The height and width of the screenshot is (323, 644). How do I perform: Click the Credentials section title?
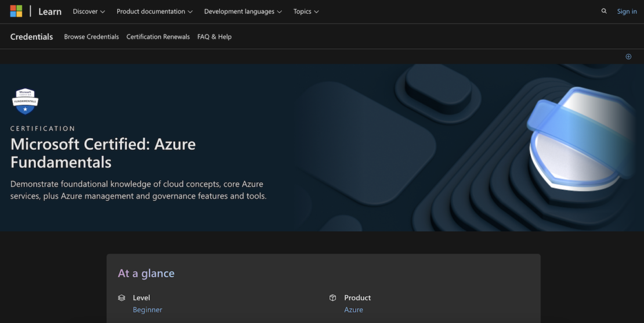pos(31,37)
